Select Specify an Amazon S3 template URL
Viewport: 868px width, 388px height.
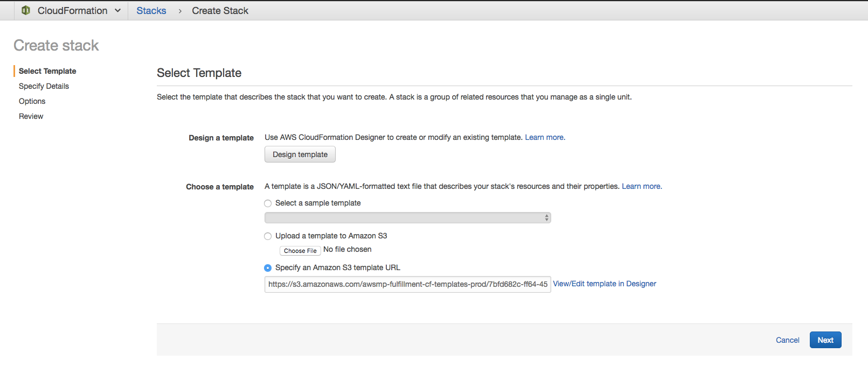[268, 268]
